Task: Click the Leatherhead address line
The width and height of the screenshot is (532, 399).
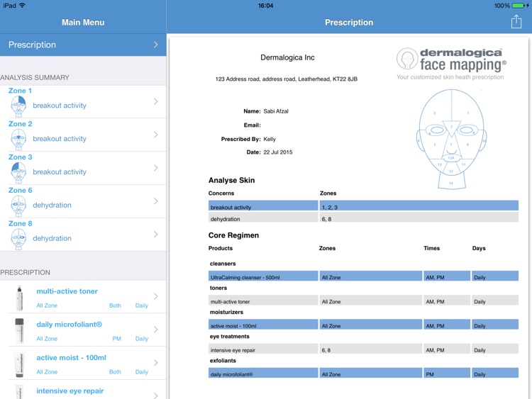Action: coord(287,79)
